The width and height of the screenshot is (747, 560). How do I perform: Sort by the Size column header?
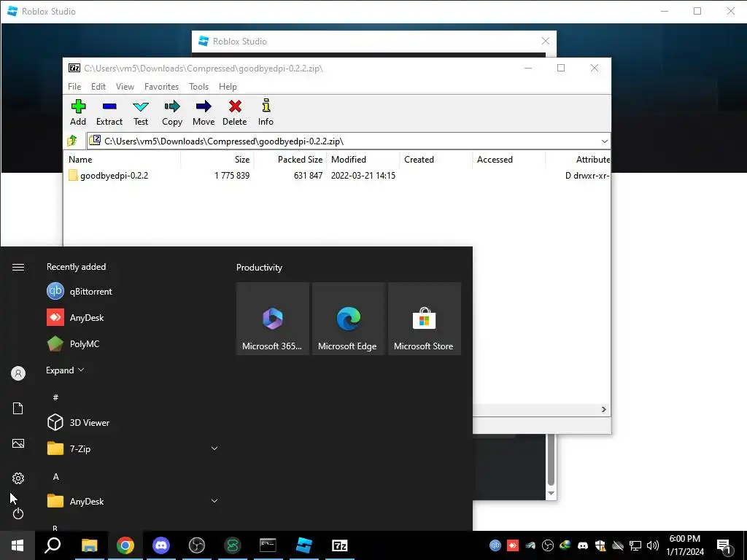tap(217, 160)
